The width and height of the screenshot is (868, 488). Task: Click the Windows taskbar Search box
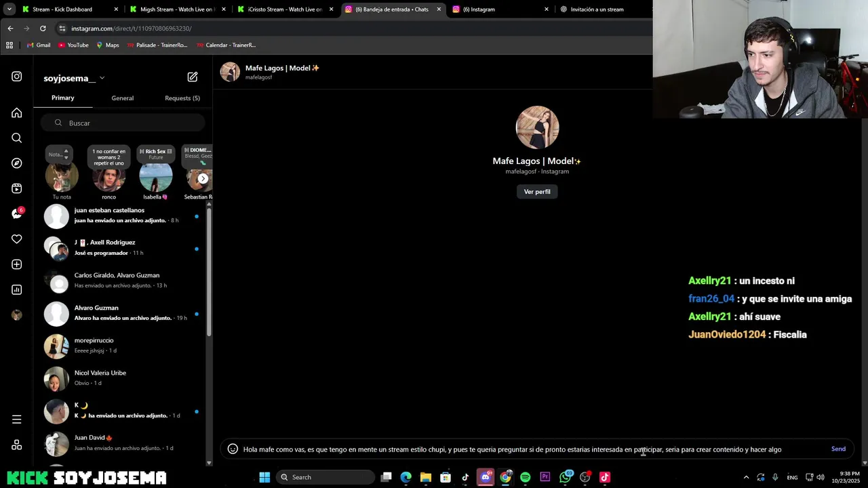pos(326,477)
